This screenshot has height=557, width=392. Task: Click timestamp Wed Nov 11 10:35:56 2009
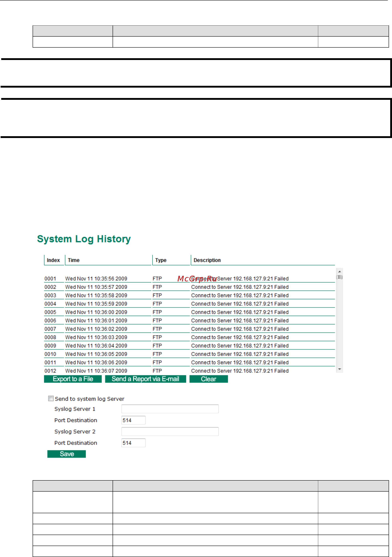(x=96, y=278)
